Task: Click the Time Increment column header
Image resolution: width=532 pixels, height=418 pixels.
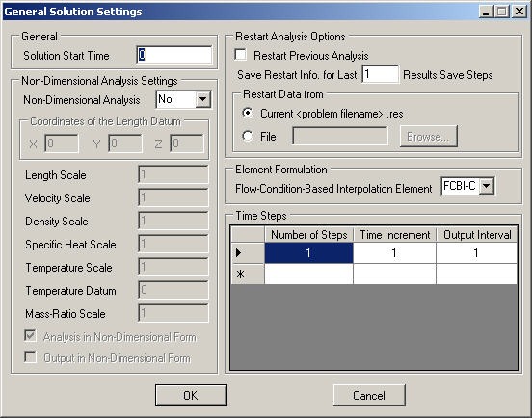Action: coord(394,235)
